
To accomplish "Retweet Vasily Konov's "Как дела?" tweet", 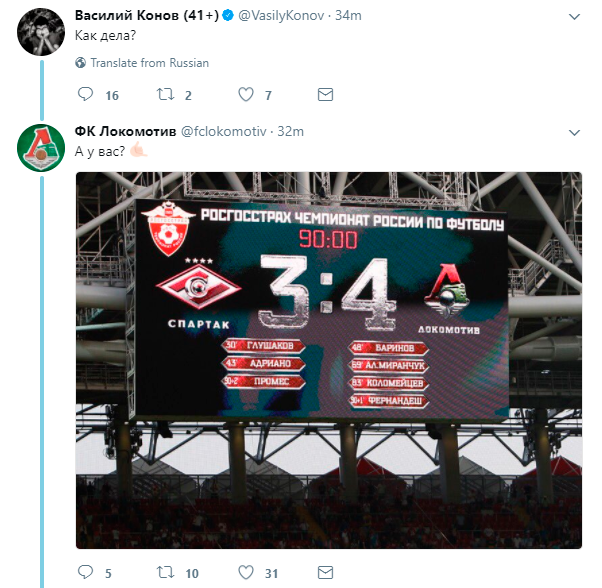I will click(x=165, y=95).
